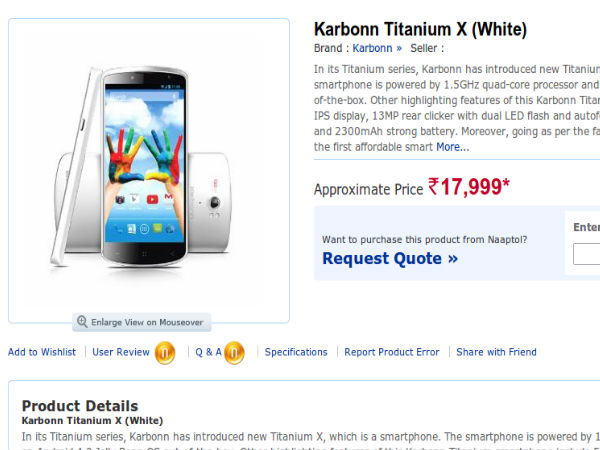
Task: Add product to Wishlist
Action: 42,352
